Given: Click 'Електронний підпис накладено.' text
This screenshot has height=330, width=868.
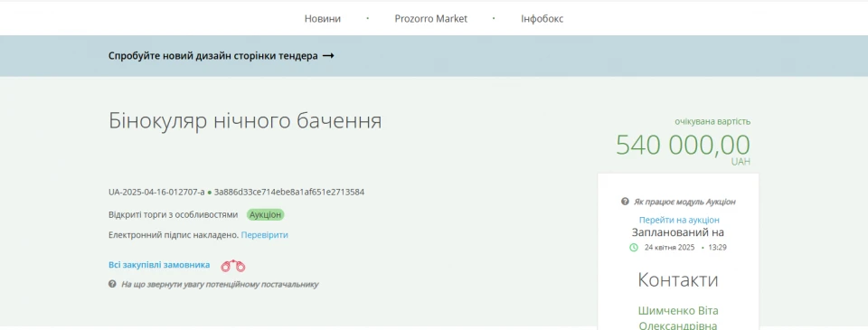Looking at the screenshot, I should [174, 235].
